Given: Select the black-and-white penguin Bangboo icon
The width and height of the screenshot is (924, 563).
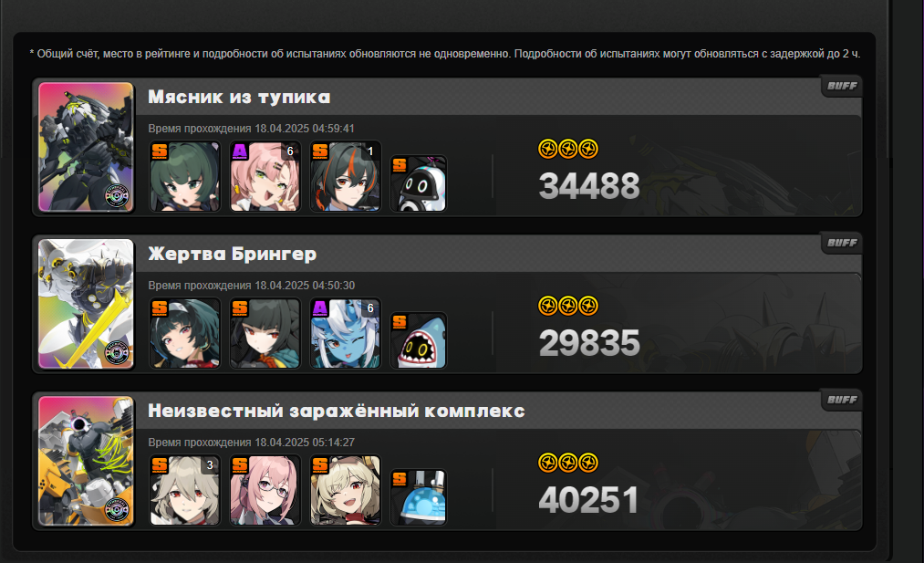Looking at the screenshot, I should (419, 183).
